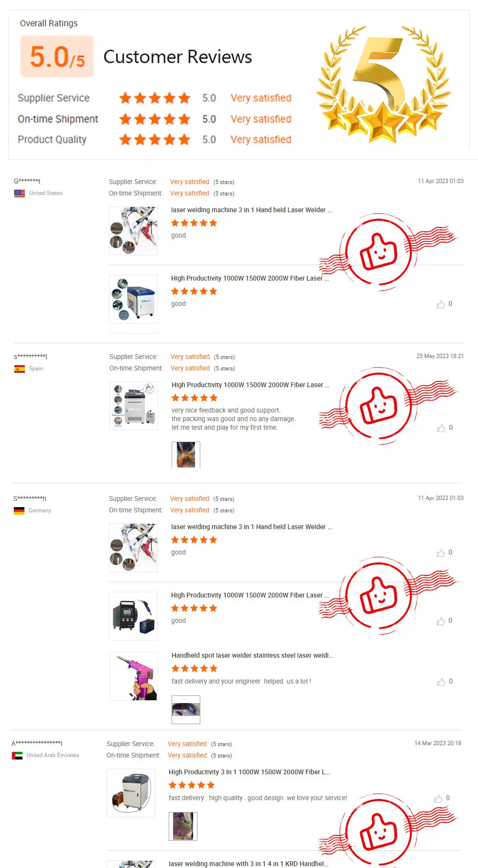Open 'laser welding machine 3 in 1' link from G*******t
This screenshot has width=478, height=868.
coord(251,210)
